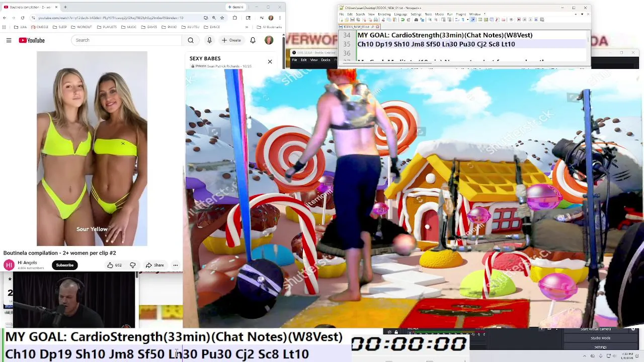This screenshot has width=644, height=362.
Task: Go back in Chrome browser
Action: pyautogui.click(x=5, y=18)
